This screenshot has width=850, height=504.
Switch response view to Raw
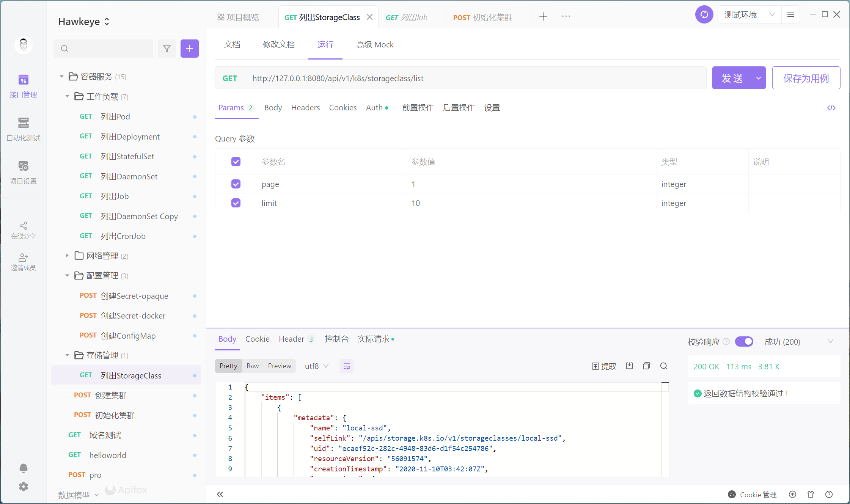coord(253,366)
